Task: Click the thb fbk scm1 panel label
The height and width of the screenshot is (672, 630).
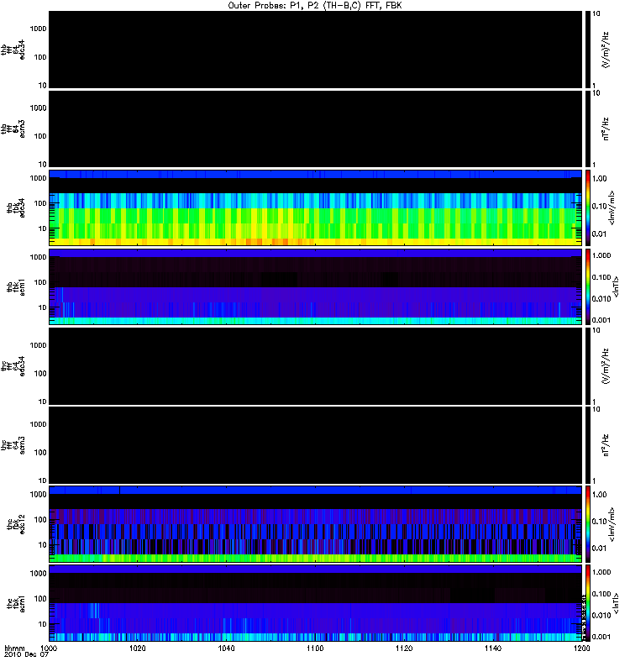Action: (x=16, y=286)
